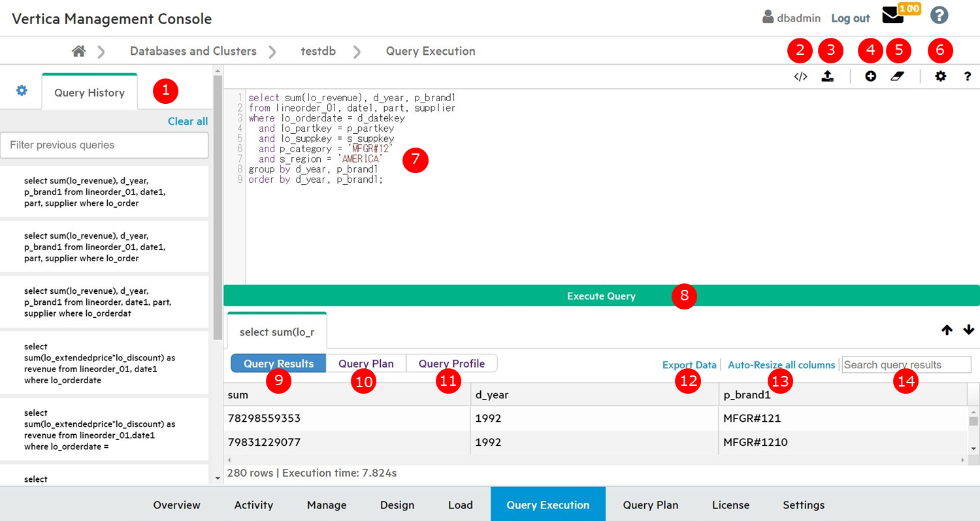Show the Query Profile view

tap(451, 364)
